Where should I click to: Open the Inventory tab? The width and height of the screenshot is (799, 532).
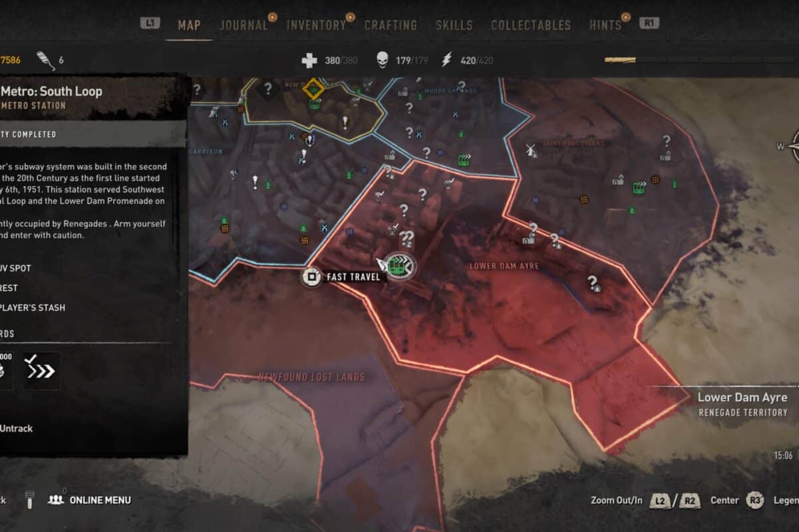point(316,25)
